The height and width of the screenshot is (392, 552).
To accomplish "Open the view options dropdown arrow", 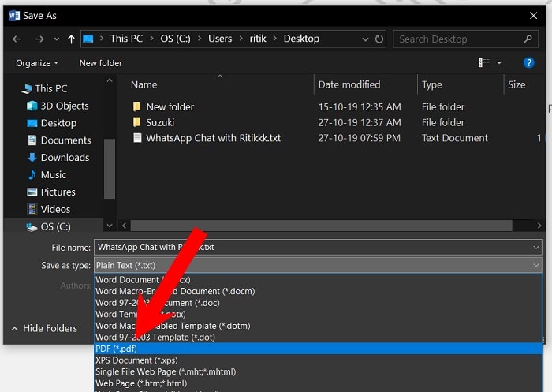I will tap(499, 62).
